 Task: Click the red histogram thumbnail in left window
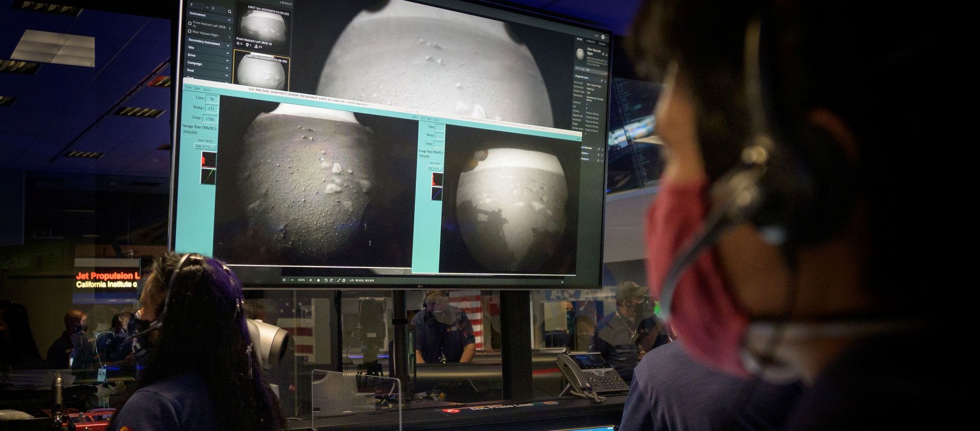tap(209, 159)
